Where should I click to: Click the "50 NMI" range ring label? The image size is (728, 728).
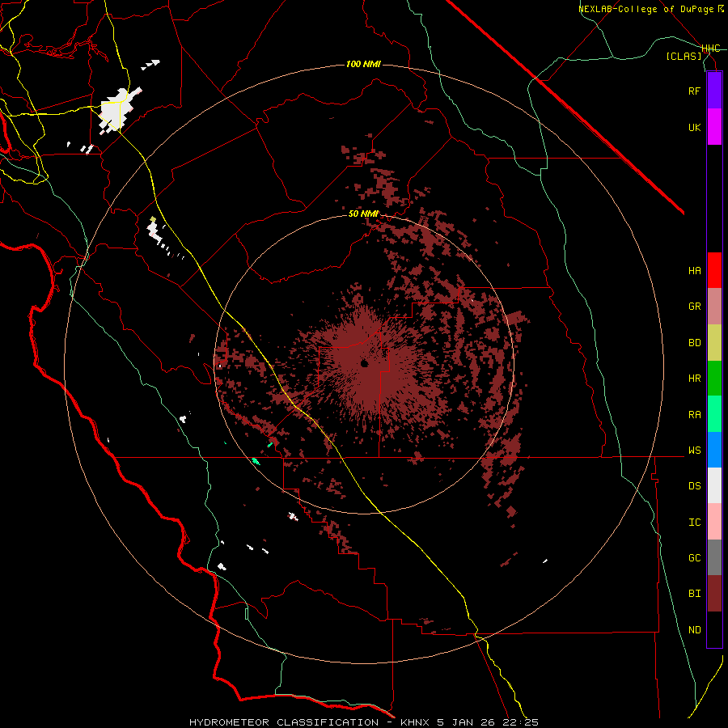pos(363,214)
